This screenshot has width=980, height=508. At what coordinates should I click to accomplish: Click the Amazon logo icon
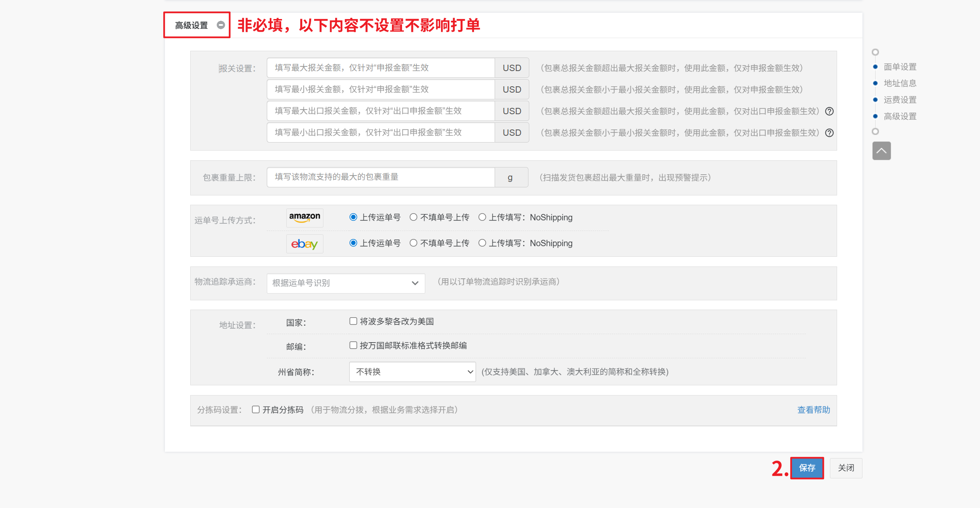tap(304, 218)
